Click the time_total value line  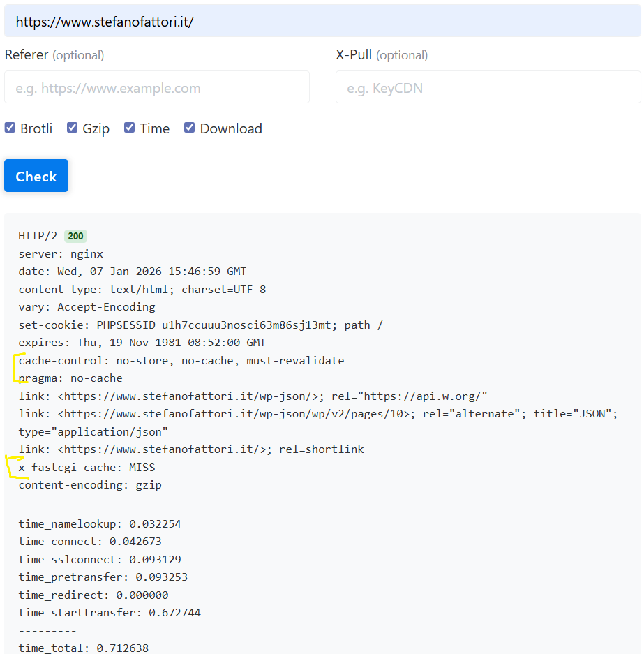(84, 648)
